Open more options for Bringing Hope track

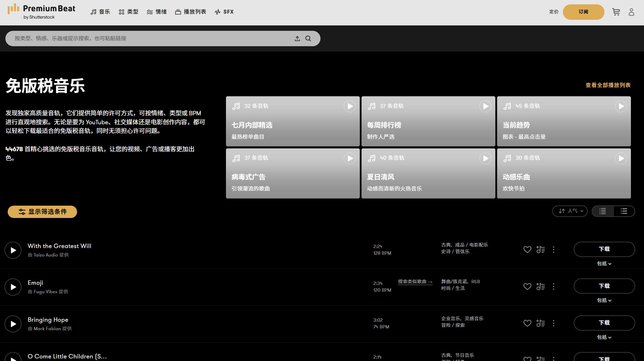pyautogui.click(x=554, y=323)
